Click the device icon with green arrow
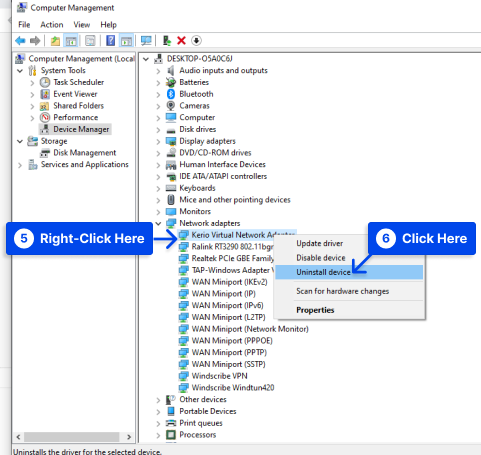Image resolution: width=481 pixels, height=455 pixels. pos(167,41)
